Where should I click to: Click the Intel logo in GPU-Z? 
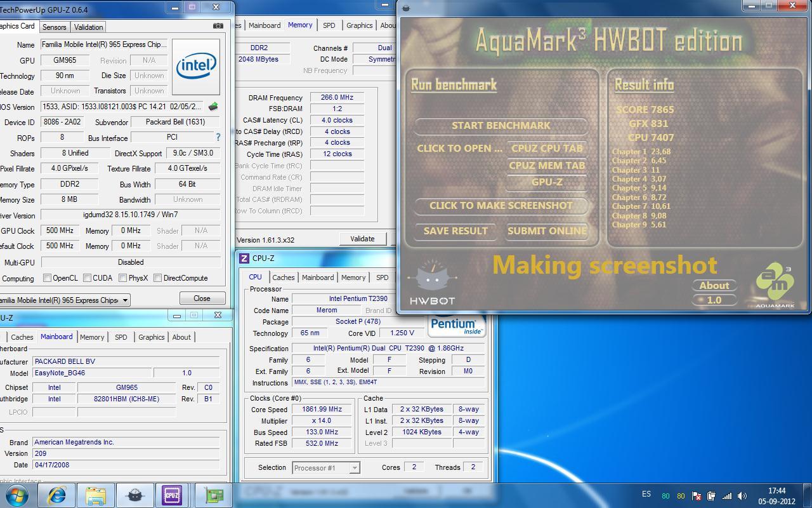pos(196,66)
